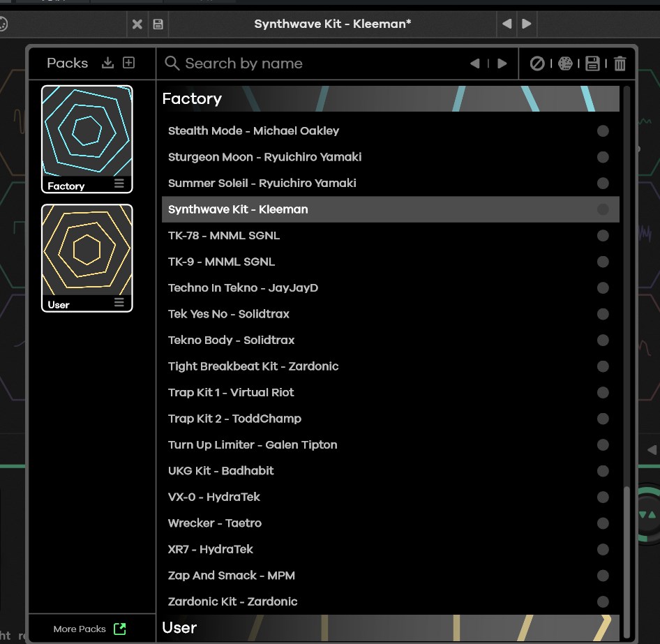
Task: Select TK-78 - MNML SGNL preset
Action: [224, 236]
